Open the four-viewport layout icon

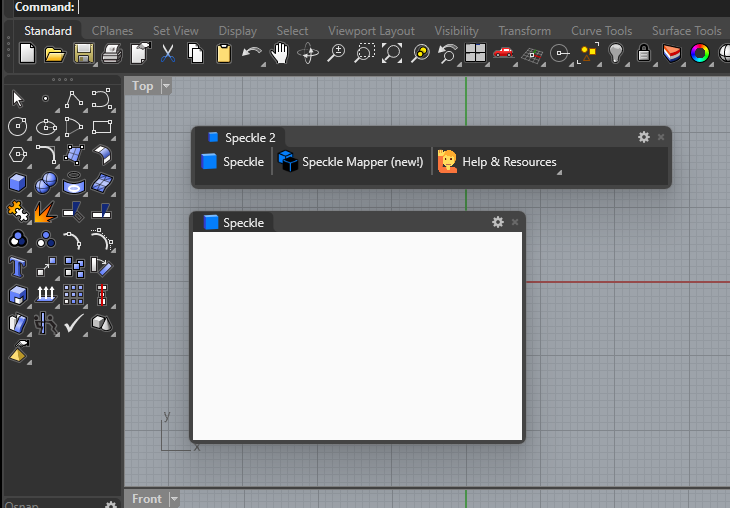click(475, 53)
